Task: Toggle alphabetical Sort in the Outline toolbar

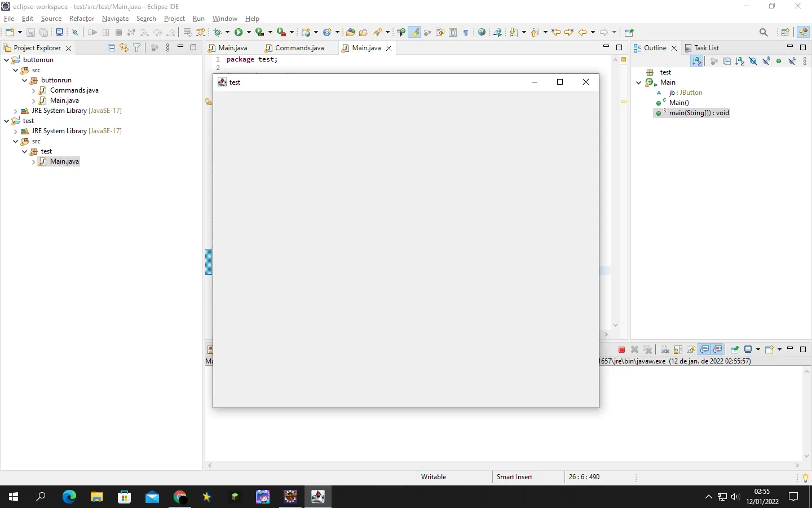Action: click(x=697, y=61)
